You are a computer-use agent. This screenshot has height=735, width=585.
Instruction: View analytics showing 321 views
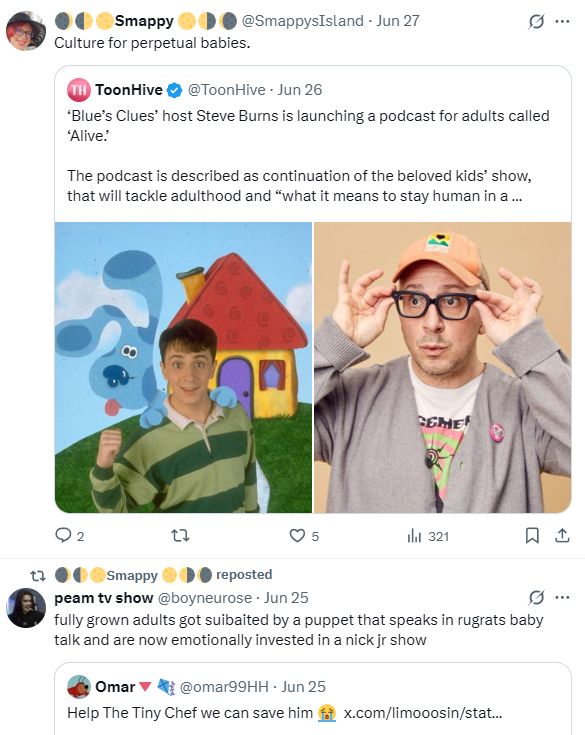(428, 536)
